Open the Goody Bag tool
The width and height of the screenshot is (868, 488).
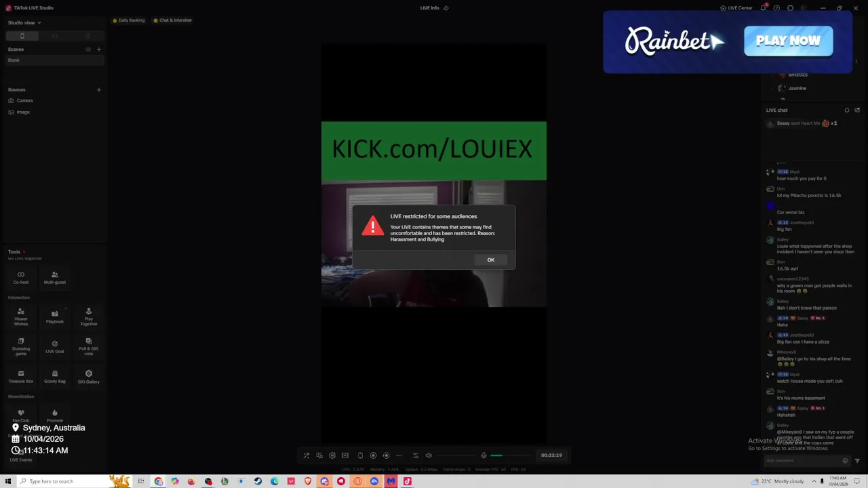click(55, 377)
